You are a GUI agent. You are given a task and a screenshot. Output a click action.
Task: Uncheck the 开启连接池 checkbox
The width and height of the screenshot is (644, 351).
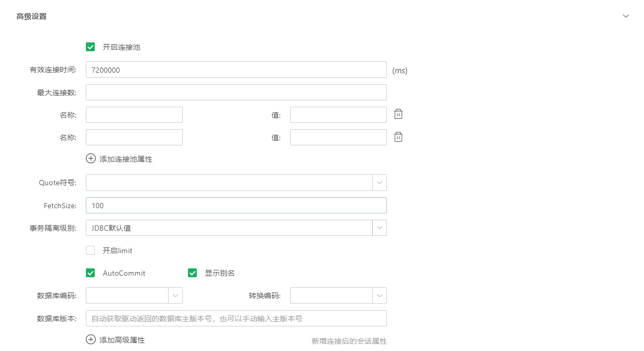pos(91,47)
